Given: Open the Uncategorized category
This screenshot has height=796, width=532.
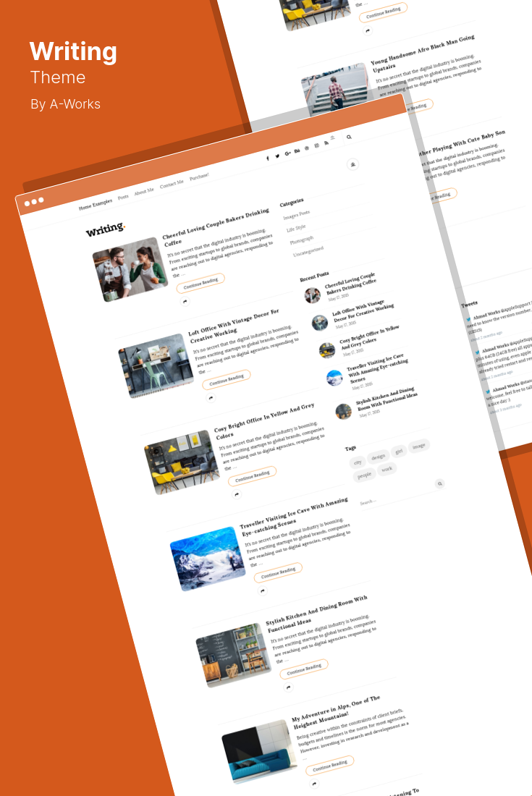Looking at the screenshot, I should 308,251.
